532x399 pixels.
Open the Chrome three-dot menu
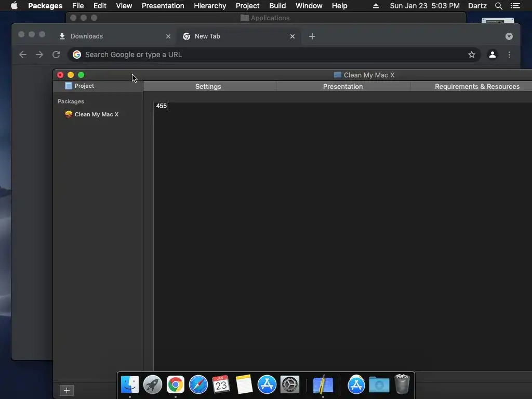tap(509, 55)
